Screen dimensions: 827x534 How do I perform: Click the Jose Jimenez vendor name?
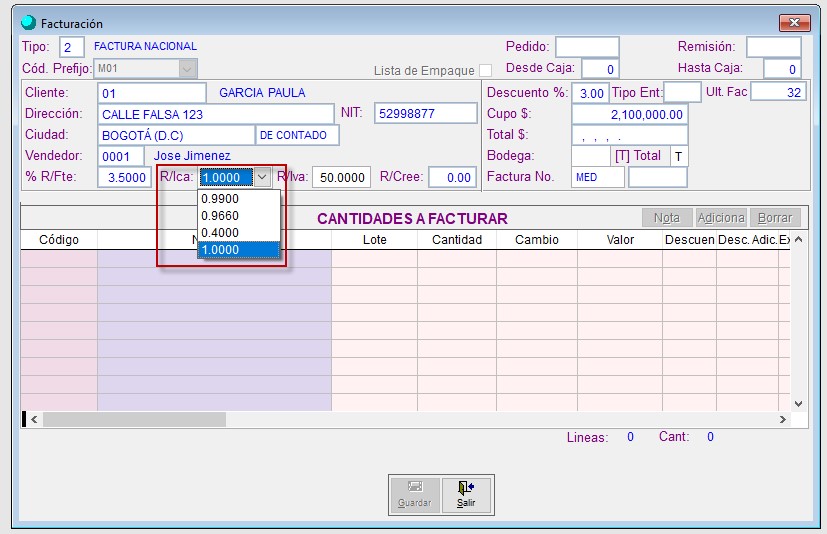click(x=192, y=156)
